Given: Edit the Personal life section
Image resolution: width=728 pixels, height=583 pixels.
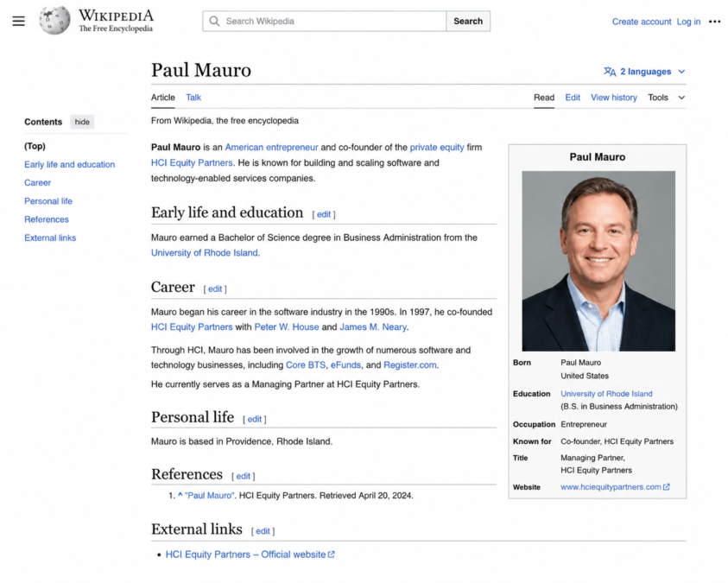Looking at the screenshot, I should tap(255, 419).
